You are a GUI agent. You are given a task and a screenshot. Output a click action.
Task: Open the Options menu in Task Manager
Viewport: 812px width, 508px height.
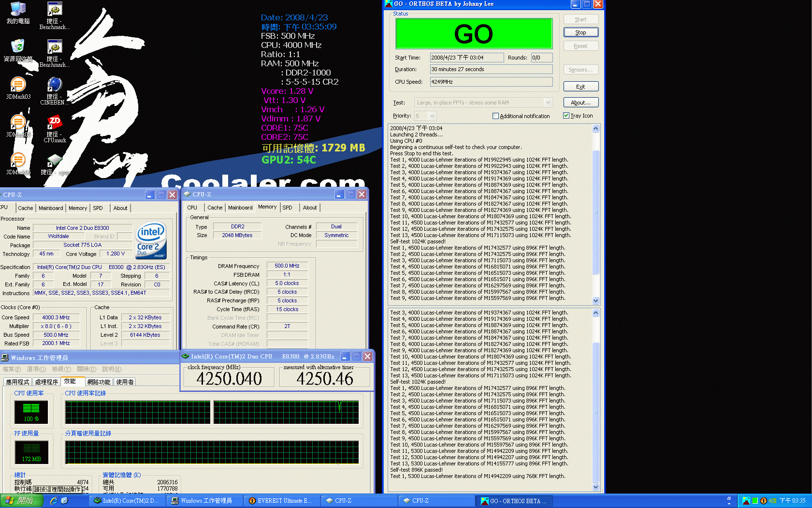pyautogui.click(x=36, y=369)
